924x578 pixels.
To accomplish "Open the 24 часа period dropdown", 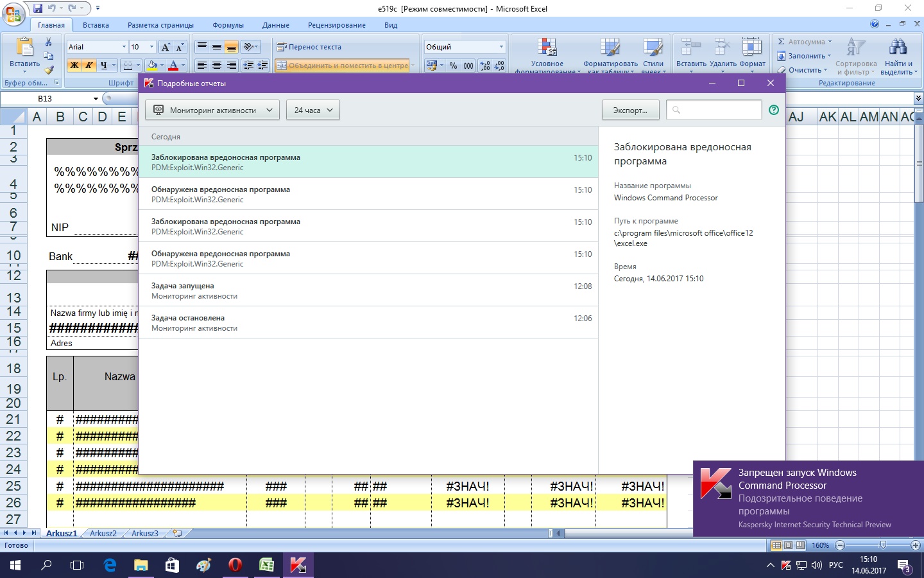I will (313, 110).
